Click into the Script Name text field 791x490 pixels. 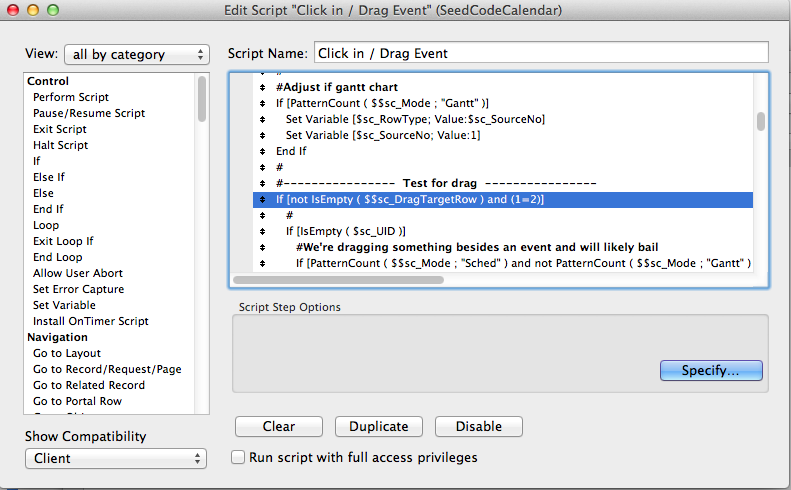(x=541, y=53)
